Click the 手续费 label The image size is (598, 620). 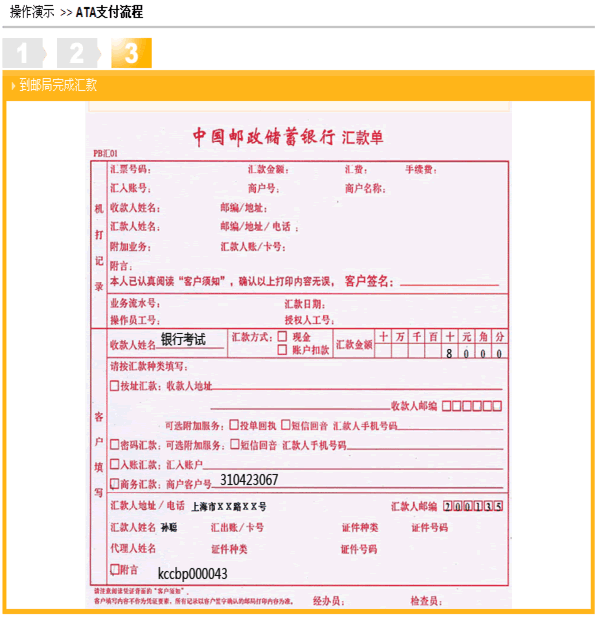(421, 170)
